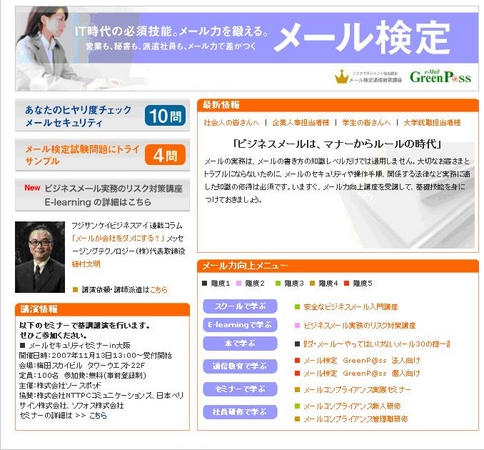This screenshot has height=450, width=484.
Task: Click the 植村文明 author name link
Action: click(86, 264)
